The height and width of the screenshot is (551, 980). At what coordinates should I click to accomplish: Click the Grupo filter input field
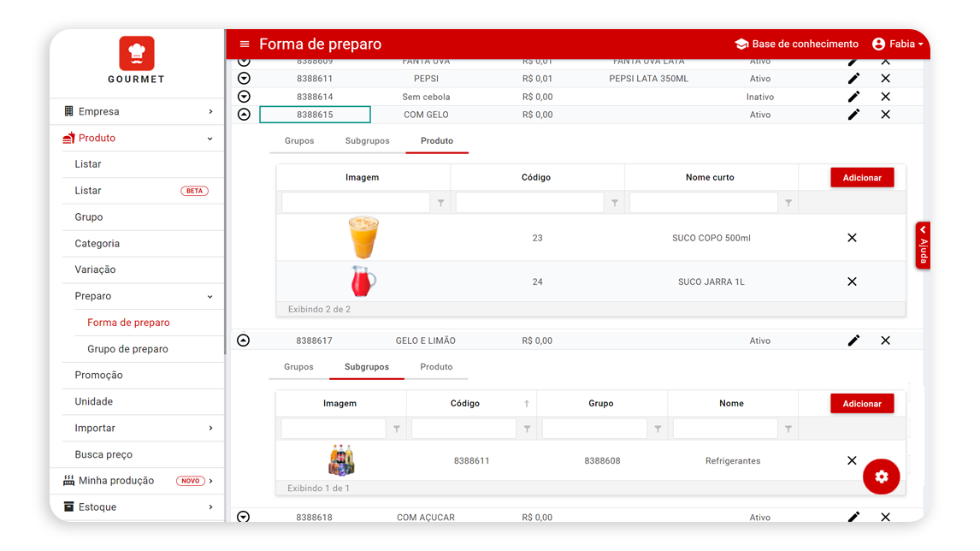594,429
